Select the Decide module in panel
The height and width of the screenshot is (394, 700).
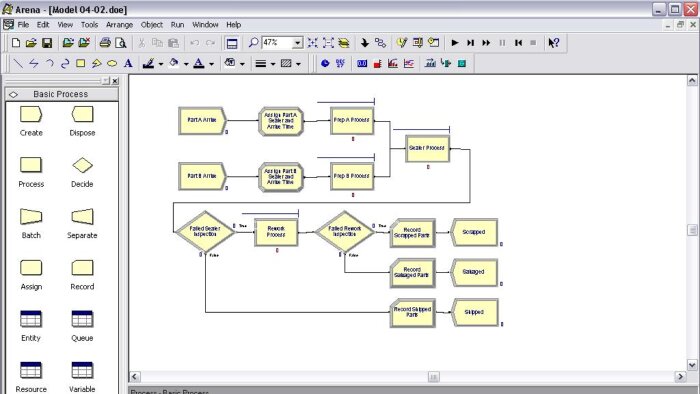(x=82, y=172)
